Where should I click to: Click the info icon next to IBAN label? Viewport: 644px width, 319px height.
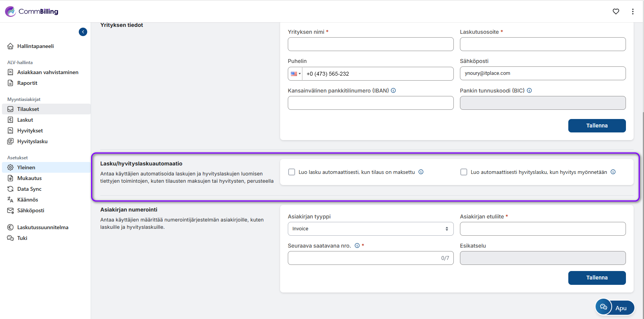coord(393,91)
